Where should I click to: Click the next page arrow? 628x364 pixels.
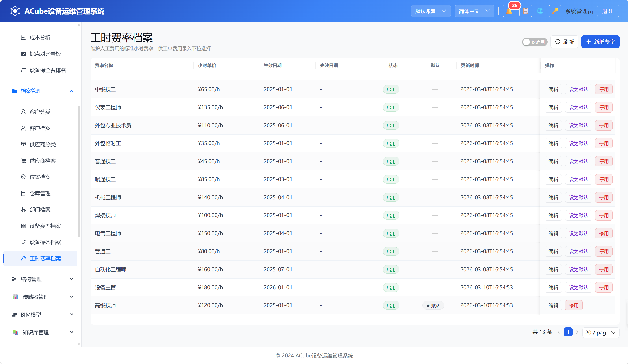[x=577, y=332]
